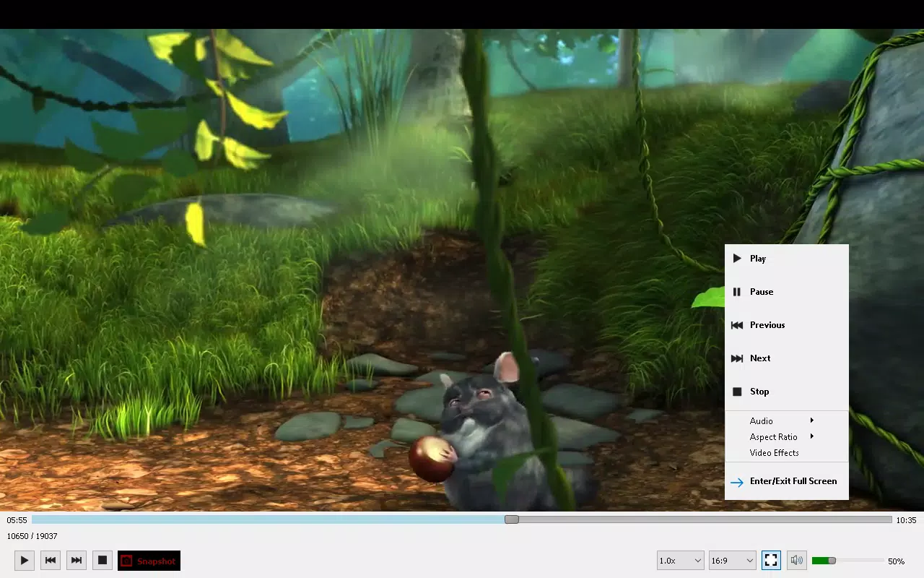The image size is (924, 578).
Task: Select Play in the context menu
Action: [x=787, y=259]
